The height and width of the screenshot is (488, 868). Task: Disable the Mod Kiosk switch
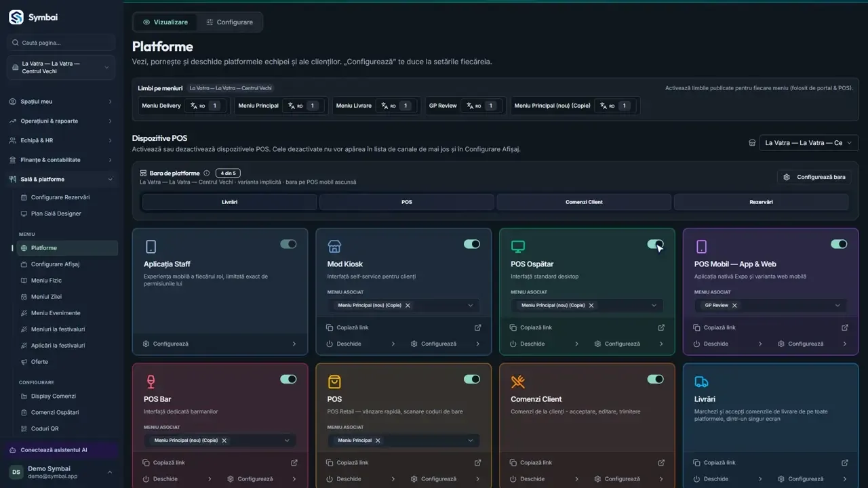[472, 244]
